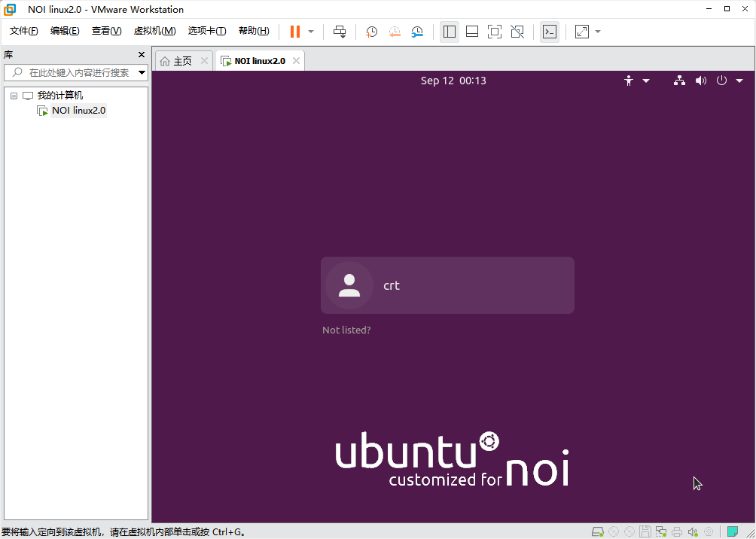Select NOI linux2.0 in the library tree
Screen dimensions: 756x539
tap(78, 111)
